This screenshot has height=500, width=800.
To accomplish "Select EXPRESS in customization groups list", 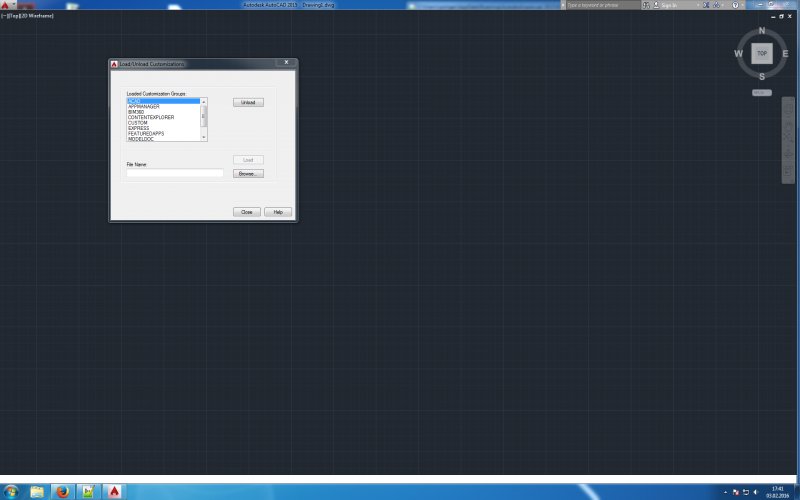I will click(x=163, y=128).
